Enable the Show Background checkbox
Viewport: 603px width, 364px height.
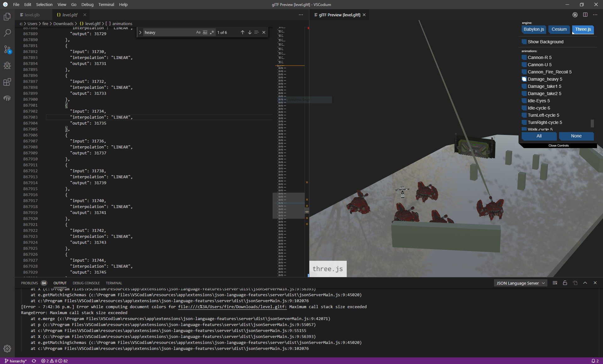[524, 41]
